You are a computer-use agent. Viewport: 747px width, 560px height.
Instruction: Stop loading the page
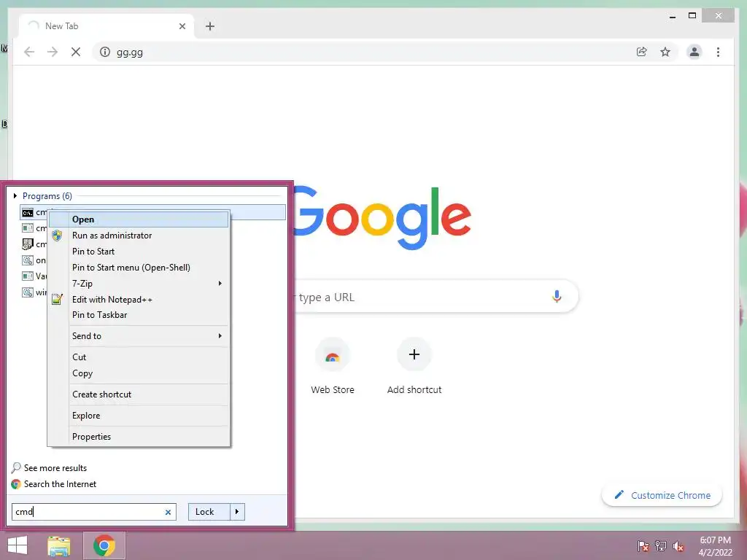76,52
